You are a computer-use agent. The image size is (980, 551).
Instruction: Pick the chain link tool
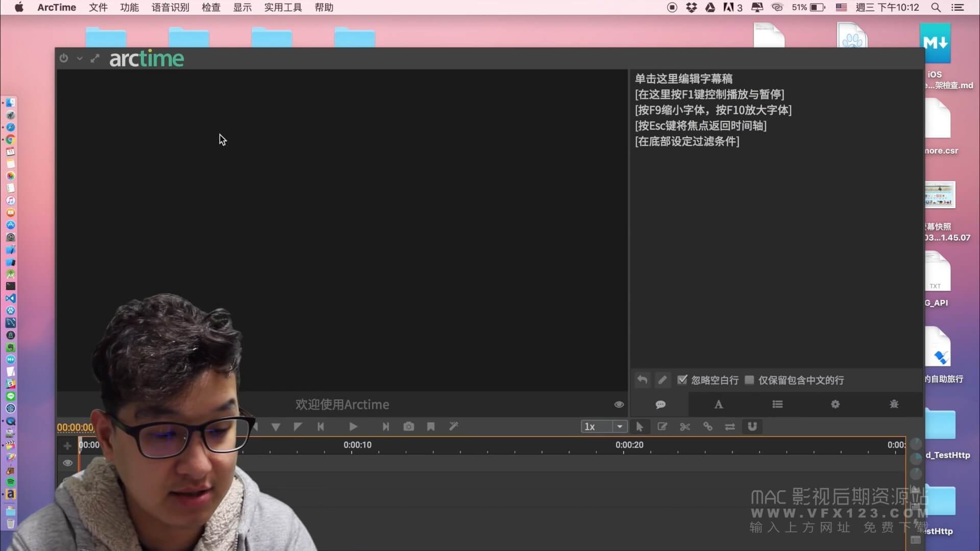coord(707,427)
